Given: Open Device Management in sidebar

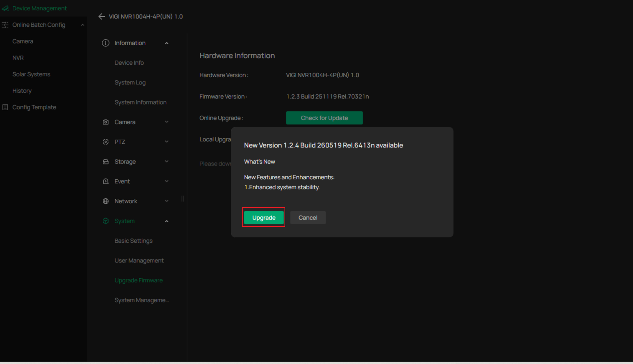Looking at the screenshot, I should [x=39, y=8].
